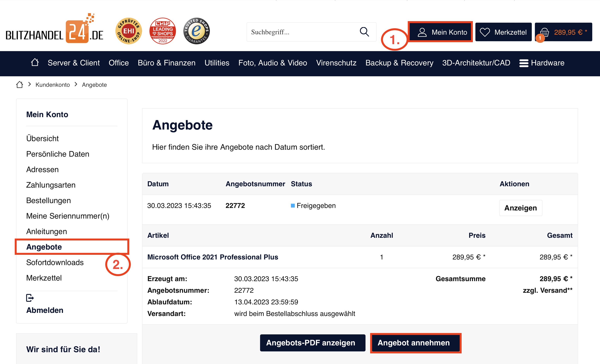Navigate to Kundenkonto via breadcrumb

pos(53,84)
